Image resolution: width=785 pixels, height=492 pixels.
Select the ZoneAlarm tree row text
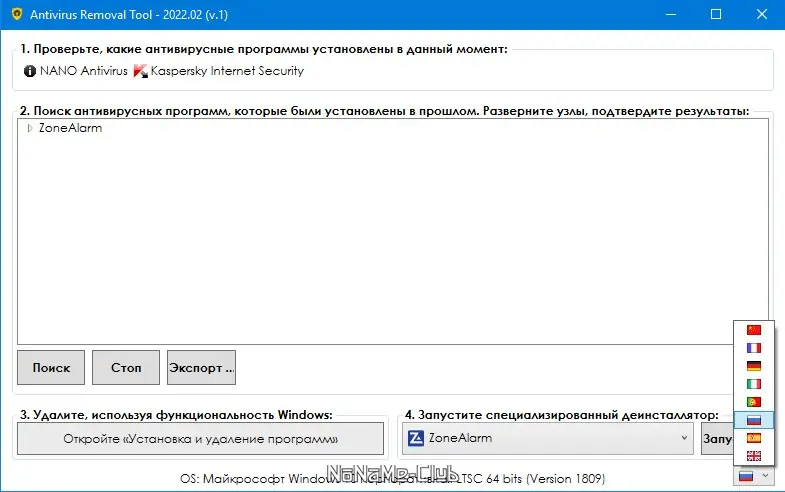71,128
